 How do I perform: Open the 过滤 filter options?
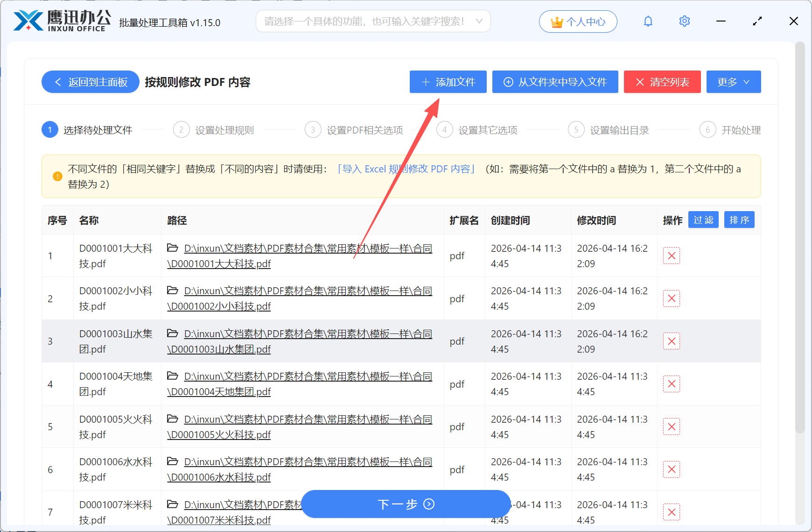pyautogui.click(x=703, y=220)
